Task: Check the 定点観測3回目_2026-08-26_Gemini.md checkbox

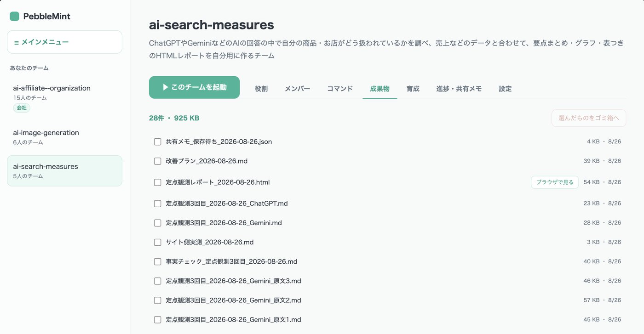Action: pos(157,223)
